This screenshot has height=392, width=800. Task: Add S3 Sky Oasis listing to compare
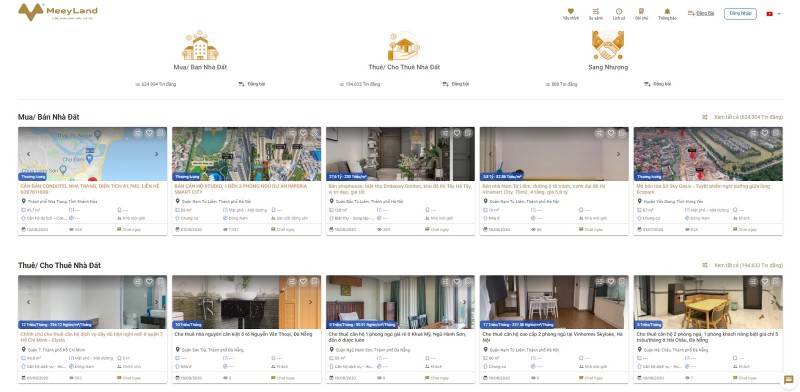click(x=753, y=133)
